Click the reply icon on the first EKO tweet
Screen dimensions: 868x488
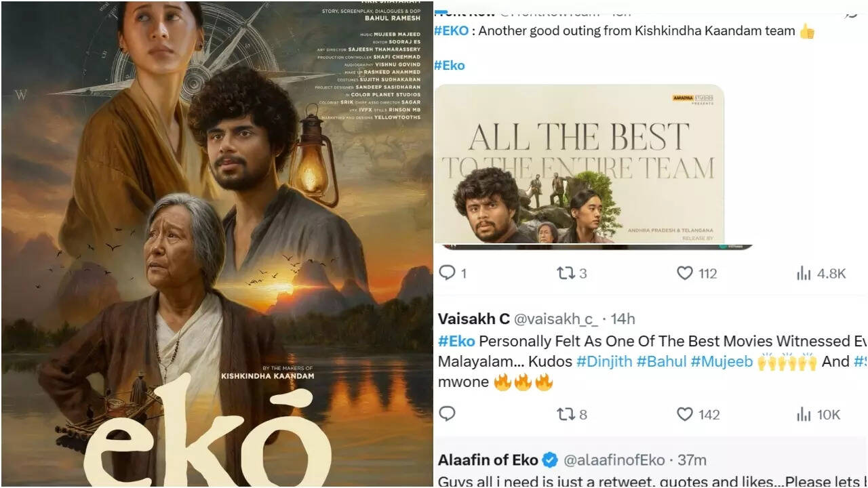[x=448, y=273]
